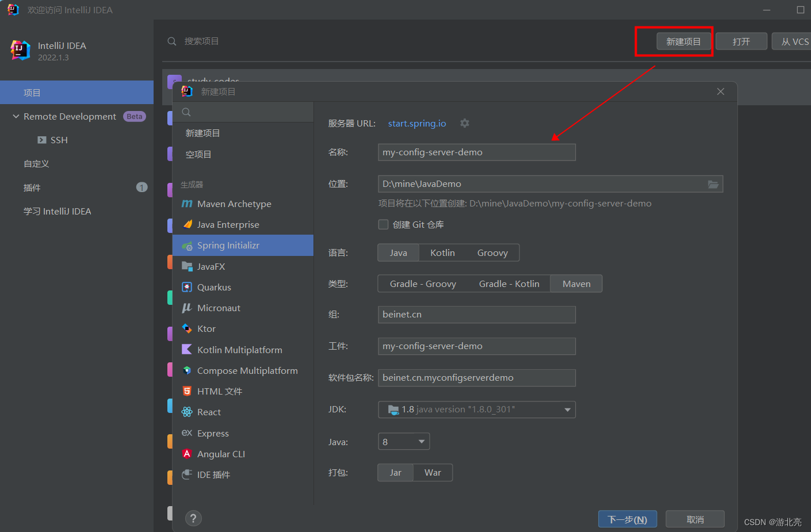This screenshot has width=811, height=532.
Task: Click the Angular CLI icon
Action: point(187,454)
